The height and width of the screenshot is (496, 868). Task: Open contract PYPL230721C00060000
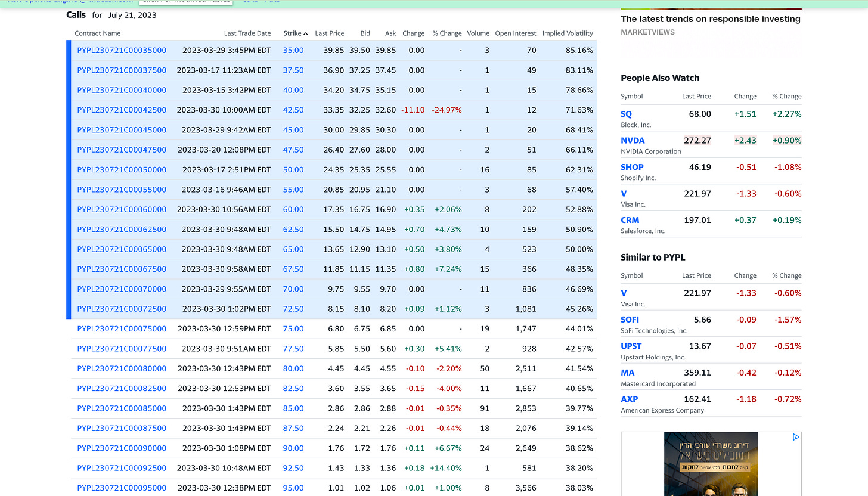(122, 209)
